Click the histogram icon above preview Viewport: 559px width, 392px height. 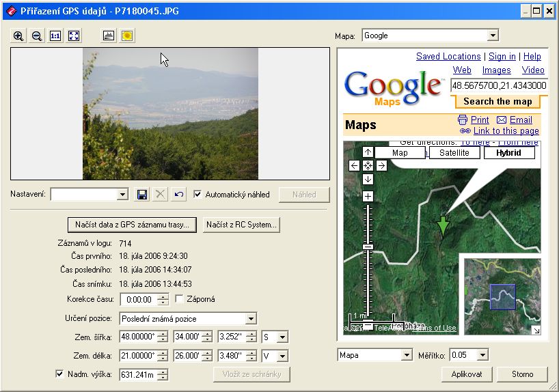(109, 36)
